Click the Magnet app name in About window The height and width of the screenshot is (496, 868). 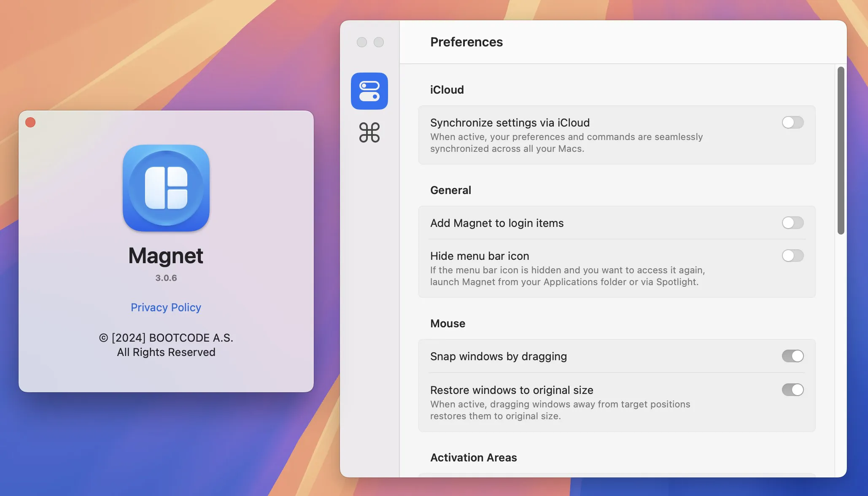coord(166,256)
